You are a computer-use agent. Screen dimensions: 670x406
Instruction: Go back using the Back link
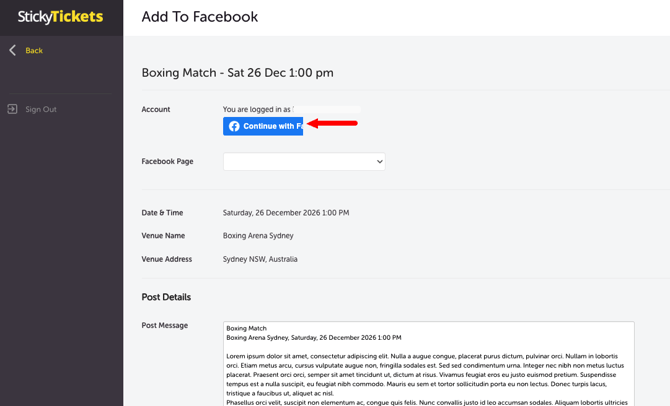point(34,50)
